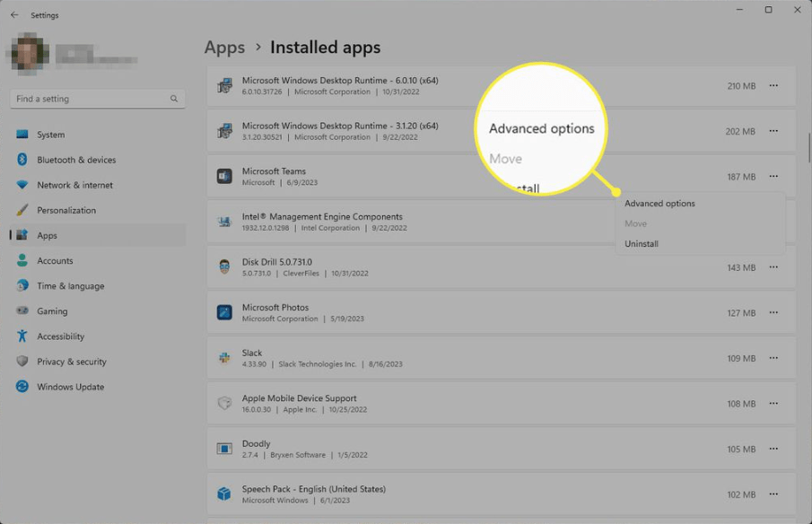Click the Microsoft Photos app name
Screen dimensions: 812x524
275,308
